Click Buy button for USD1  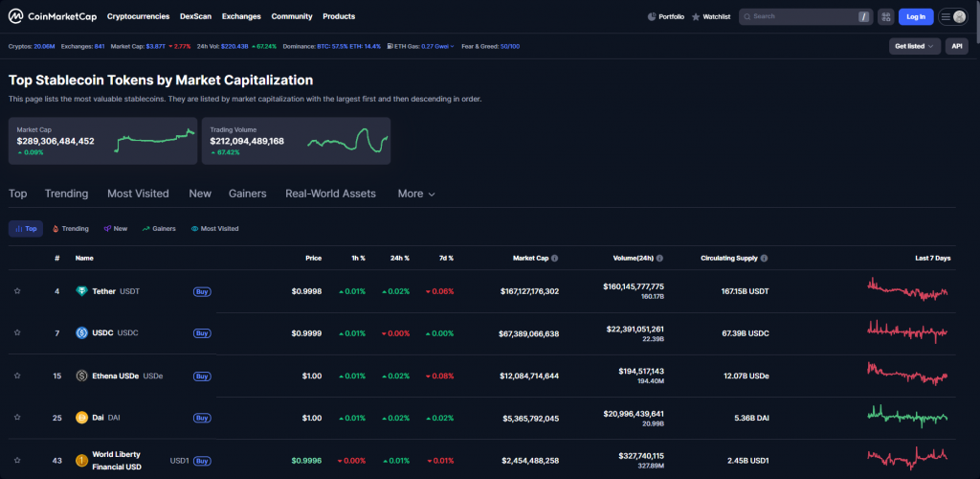[202, 461]
